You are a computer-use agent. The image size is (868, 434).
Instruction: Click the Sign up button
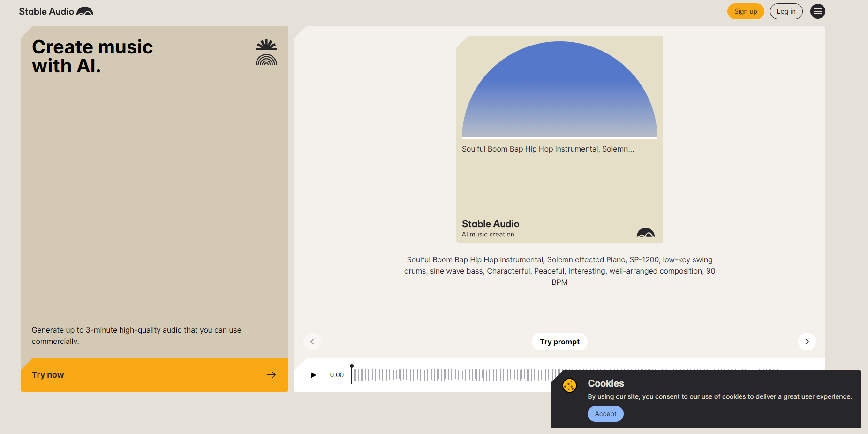tap(745, 11)
